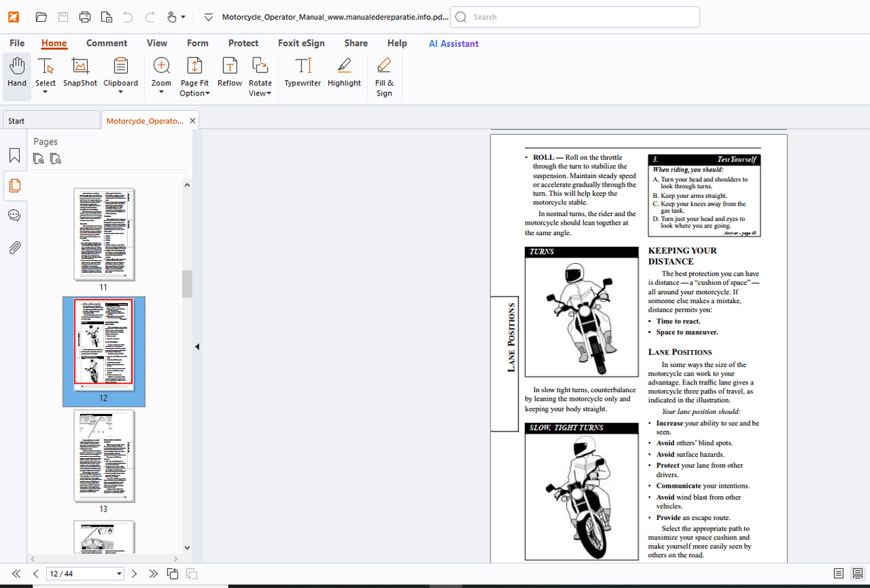Launch the AI Assistant
Viewport: 870px width, 588px height.
point(453,44)
